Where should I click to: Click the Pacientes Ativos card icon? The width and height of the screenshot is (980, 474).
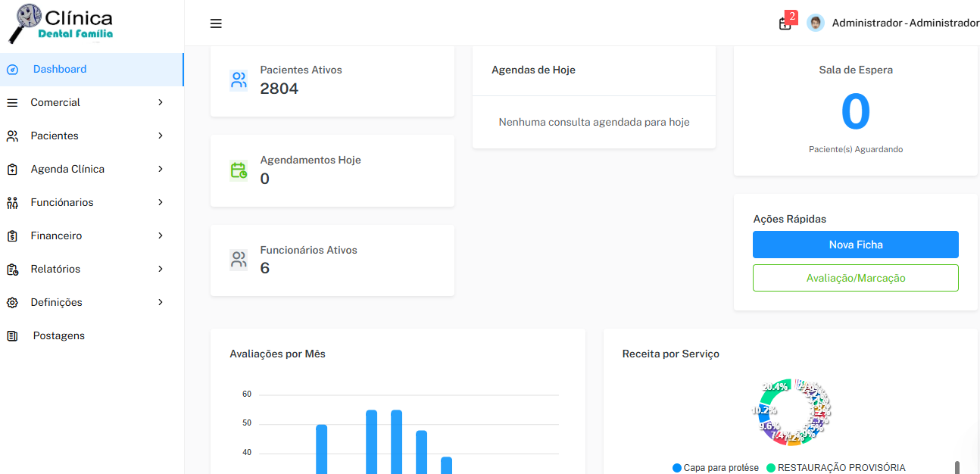tap(239, 80)
